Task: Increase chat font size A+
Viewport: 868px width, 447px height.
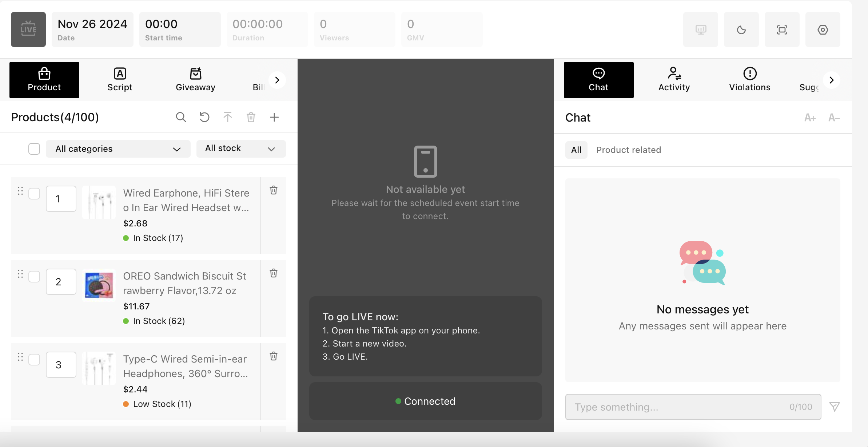Action: (x=810, y=118)
